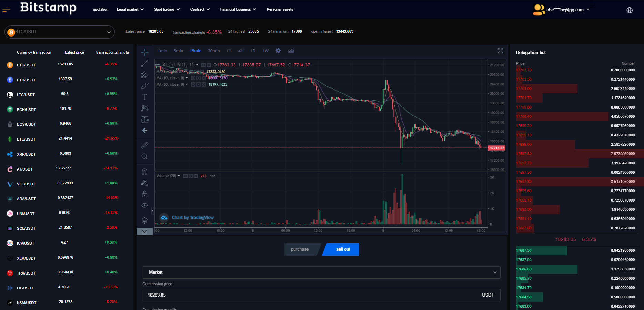Toggle lock all drawing tools
The image size is (644, 310).
point(145,194)
